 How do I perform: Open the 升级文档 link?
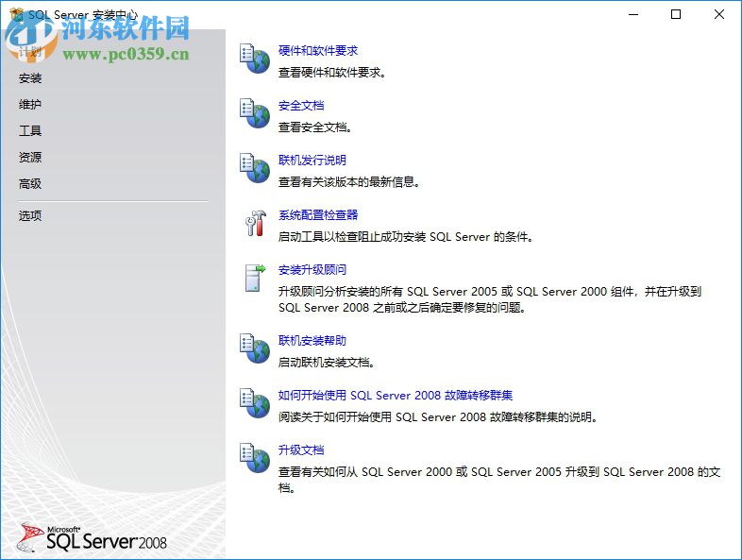coord(301,450)
